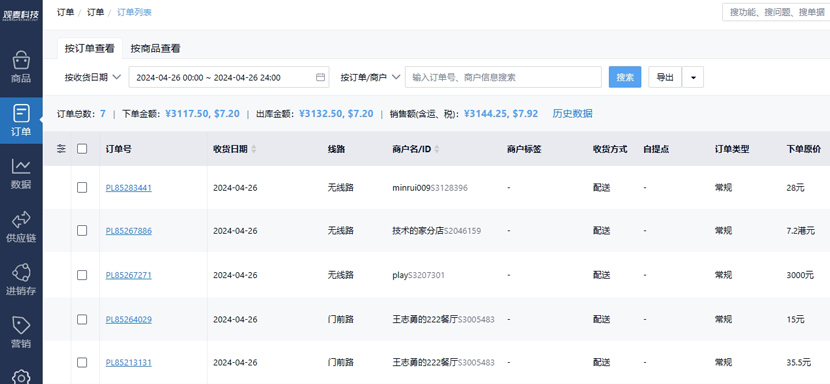Open the export options dropdown arrow
The height and width of the screenshot is (384, 830).
[693, 77]
